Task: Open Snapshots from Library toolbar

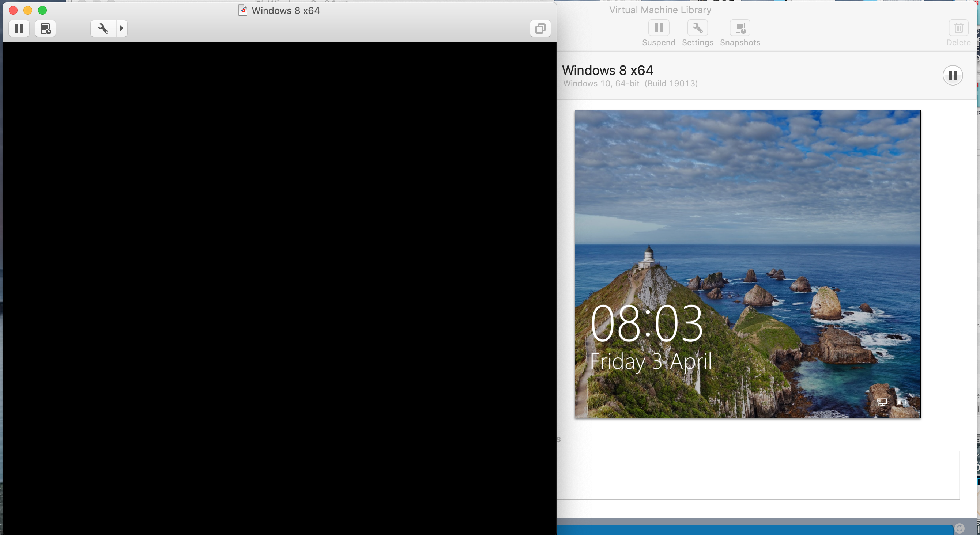Action: 740,28
